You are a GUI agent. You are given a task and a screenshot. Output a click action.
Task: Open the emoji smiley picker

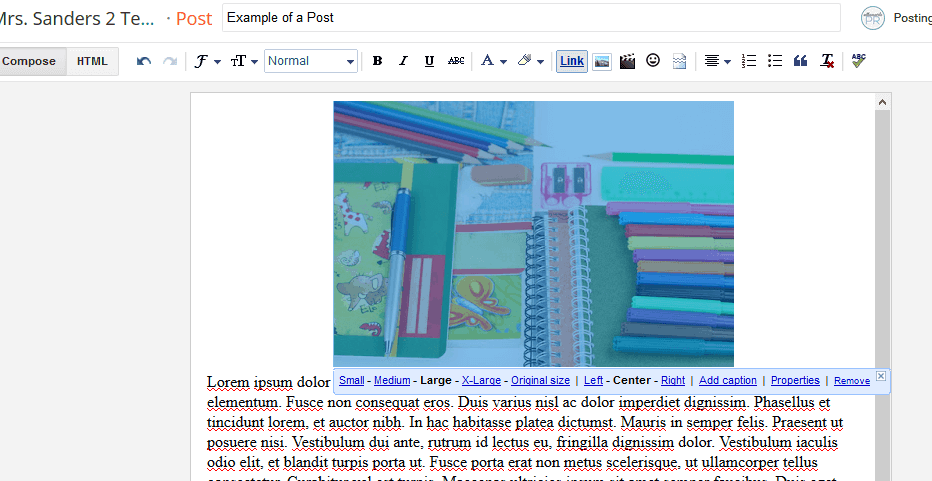coord(653,61)
